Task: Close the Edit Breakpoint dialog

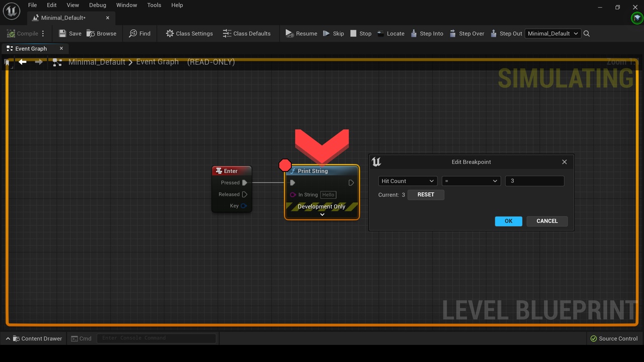Action: 565,162
